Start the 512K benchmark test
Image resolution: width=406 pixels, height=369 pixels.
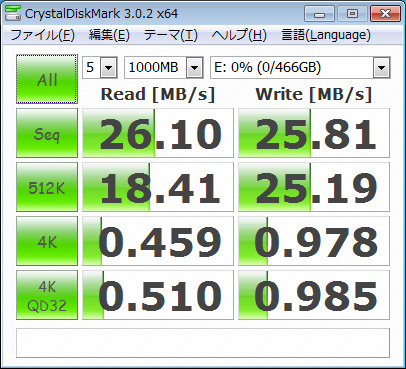[x=47, y=187]
